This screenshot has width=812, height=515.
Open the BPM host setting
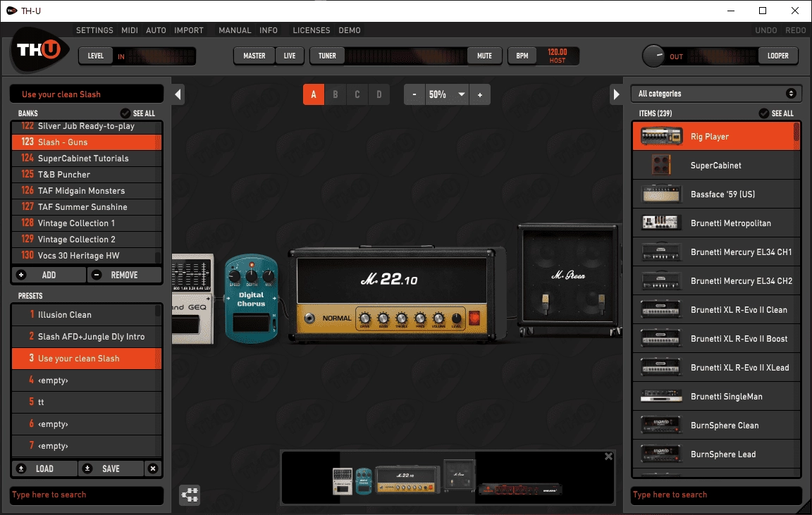pos(558,56)
